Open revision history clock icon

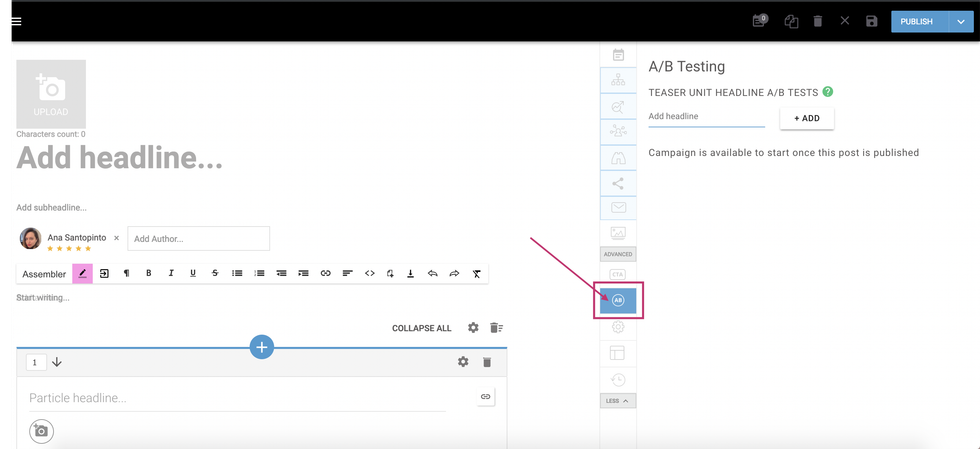[618, 379]
